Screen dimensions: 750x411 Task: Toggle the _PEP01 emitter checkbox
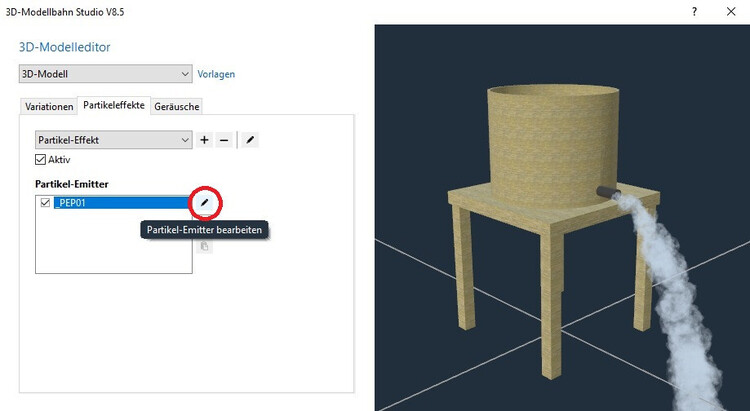(45, 203)
